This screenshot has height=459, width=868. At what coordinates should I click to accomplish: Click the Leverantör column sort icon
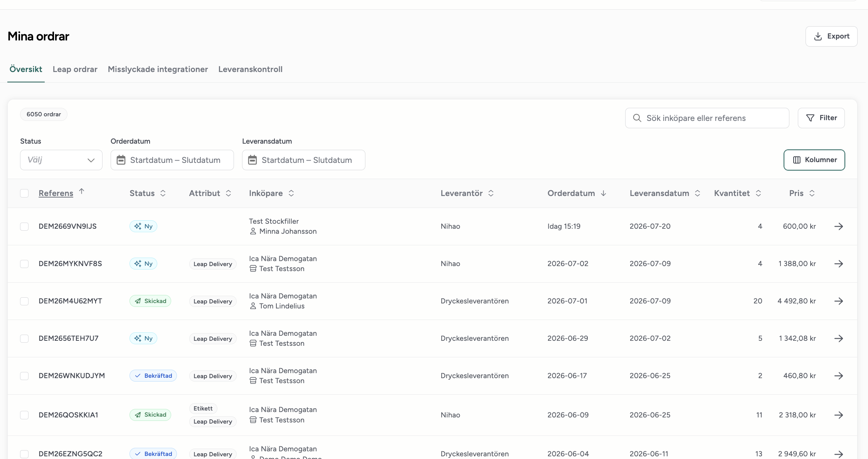click(491, 193)
